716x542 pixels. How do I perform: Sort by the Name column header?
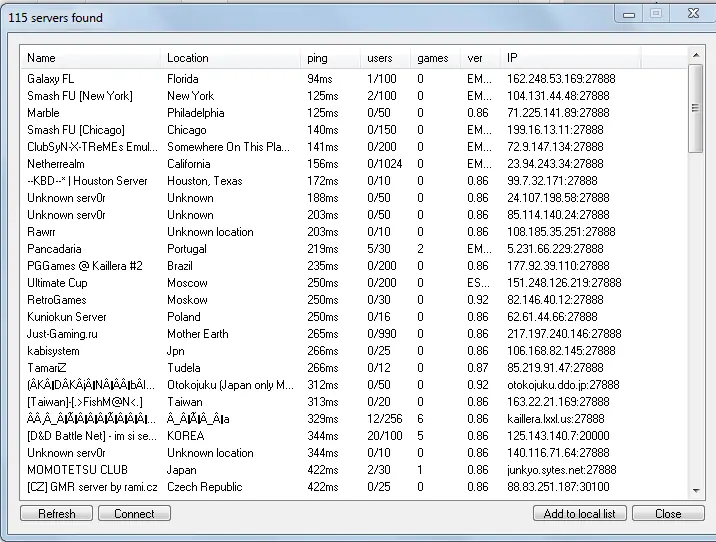90,58
